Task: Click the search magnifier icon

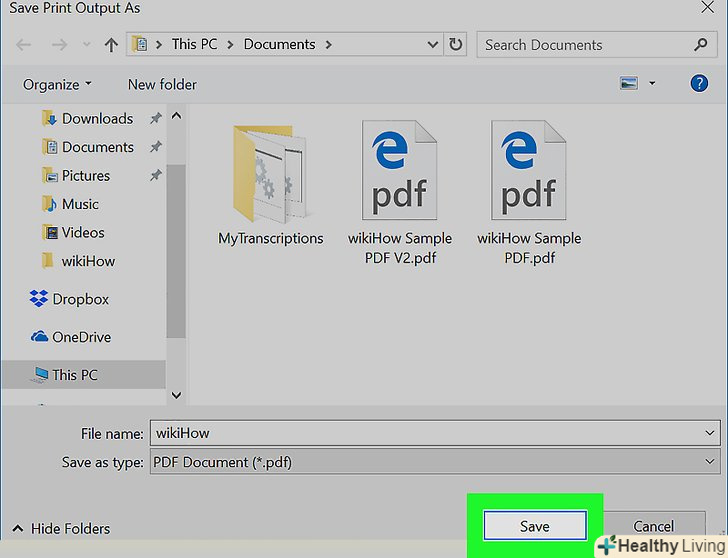Action: coord(701,45)
